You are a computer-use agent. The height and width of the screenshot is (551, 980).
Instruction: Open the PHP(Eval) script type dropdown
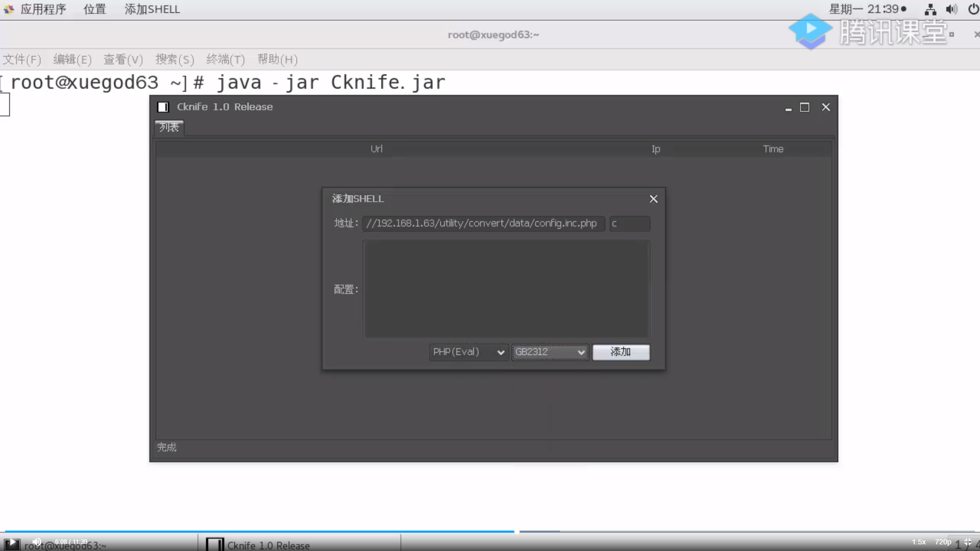(468, 352)
